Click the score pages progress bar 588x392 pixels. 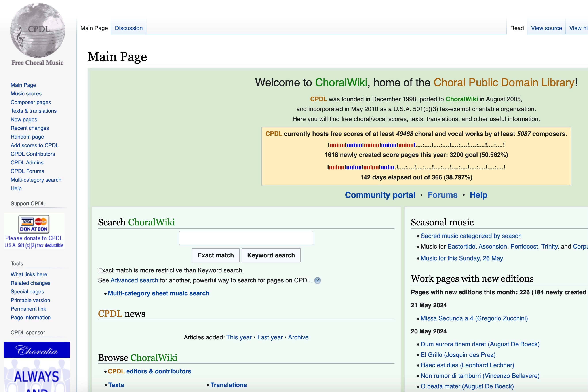click(416, 145)
